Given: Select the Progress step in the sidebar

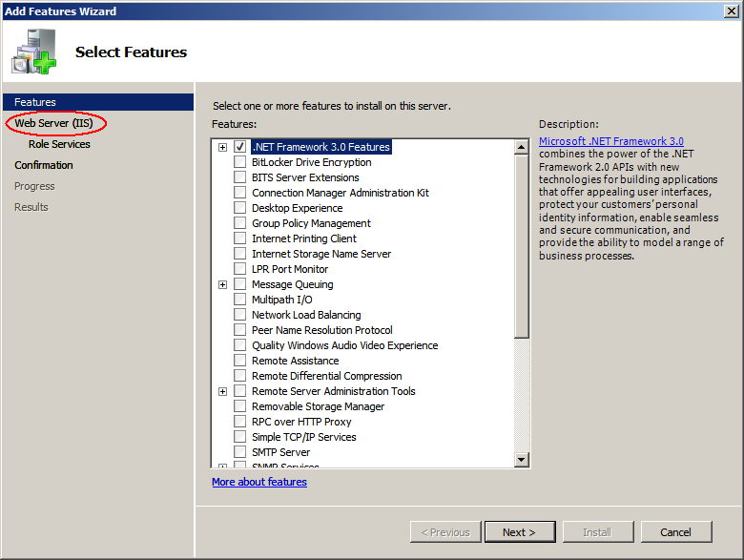Looking at the screenshot, I should tap(34, 186).
